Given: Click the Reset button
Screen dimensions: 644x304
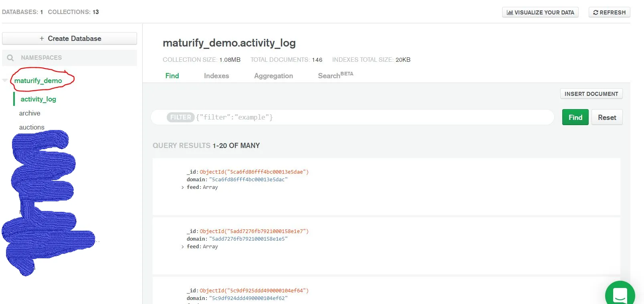Looking at the screenshot, I should tap(607, 117).
